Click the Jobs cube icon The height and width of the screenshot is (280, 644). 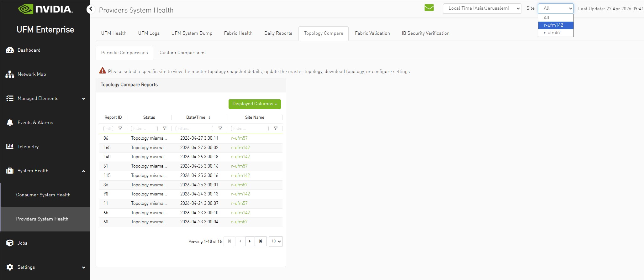click(x=10, y=243)
